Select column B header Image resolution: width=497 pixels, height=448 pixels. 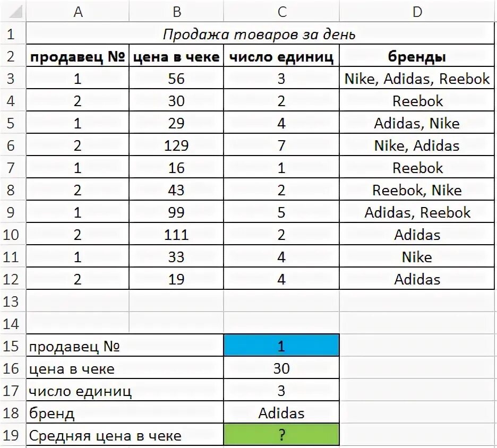(x=176, y=11)
